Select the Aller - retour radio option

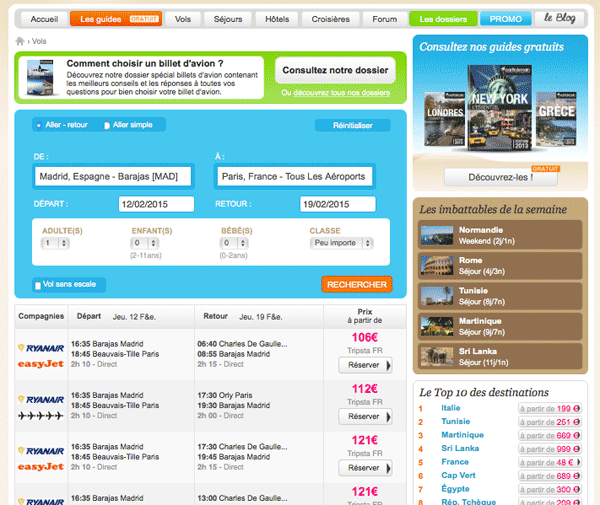click(x=39, y=125)
